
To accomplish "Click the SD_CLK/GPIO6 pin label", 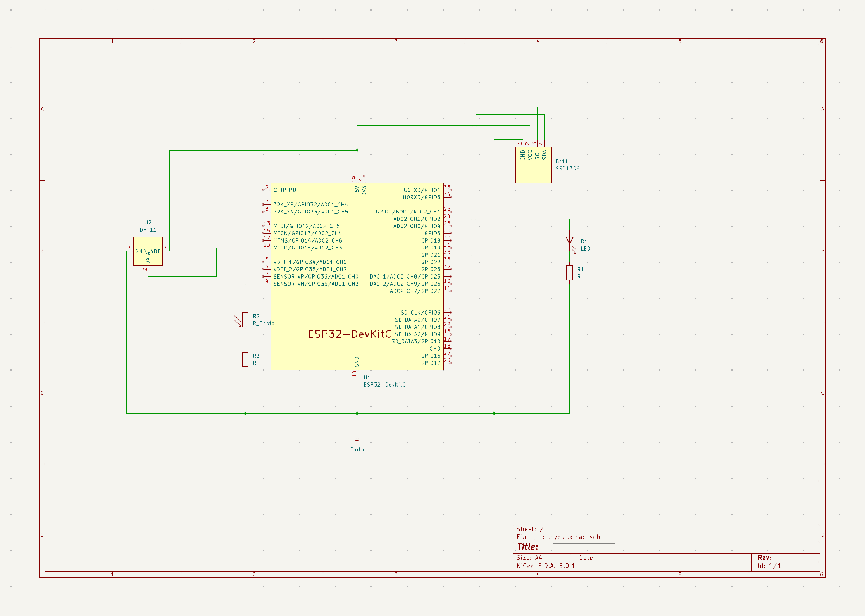I will (x=420, y=313).
